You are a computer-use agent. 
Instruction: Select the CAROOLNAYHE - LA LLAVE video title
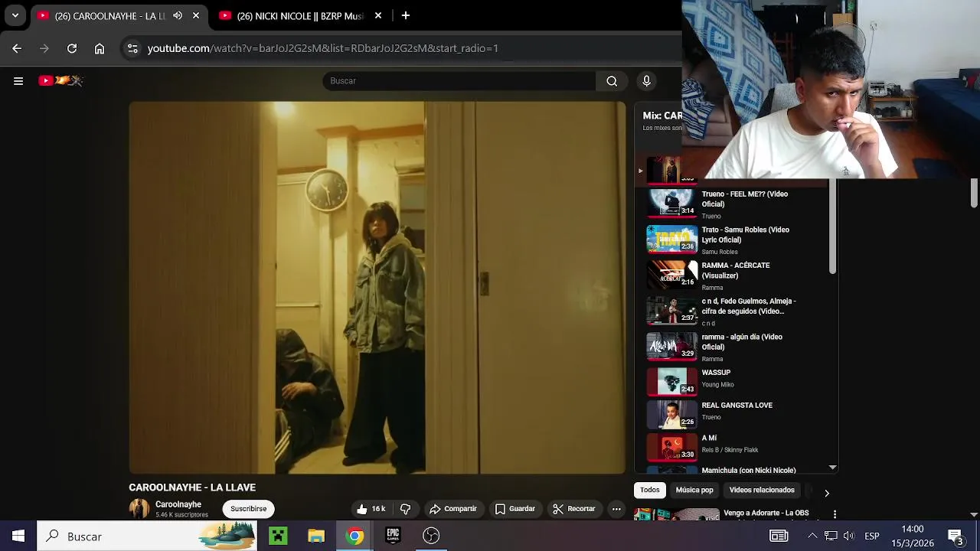pos(192,487)
